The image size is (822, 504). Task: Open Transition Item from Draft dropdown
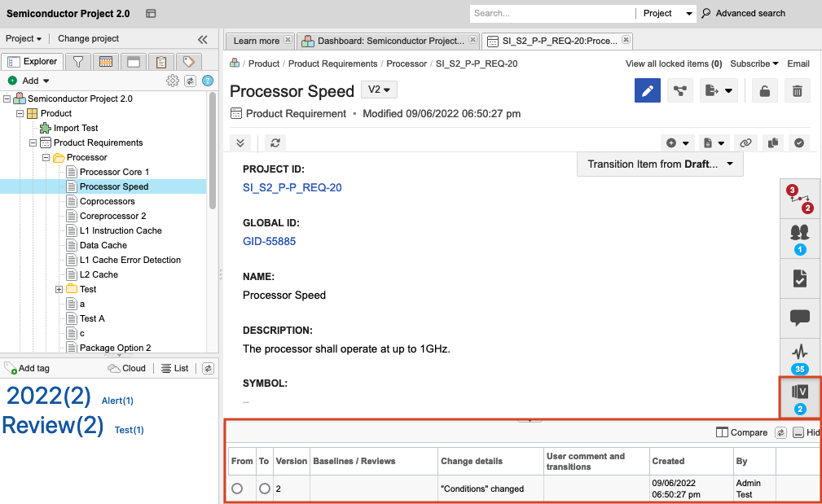[660, 164]
